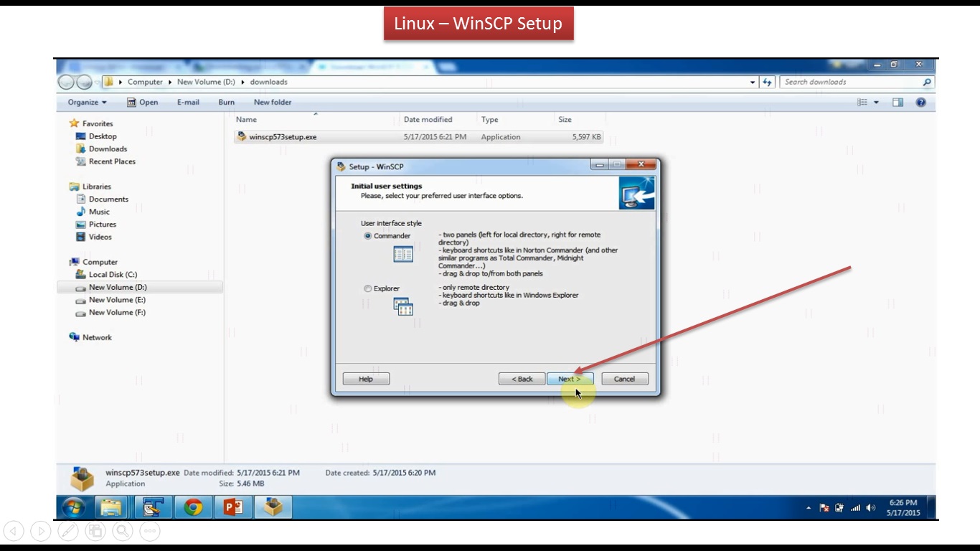Viewport: 980px width, 551px height.
Task: Expand the address bar history dropdown
Action: click(x=753, y=82)
